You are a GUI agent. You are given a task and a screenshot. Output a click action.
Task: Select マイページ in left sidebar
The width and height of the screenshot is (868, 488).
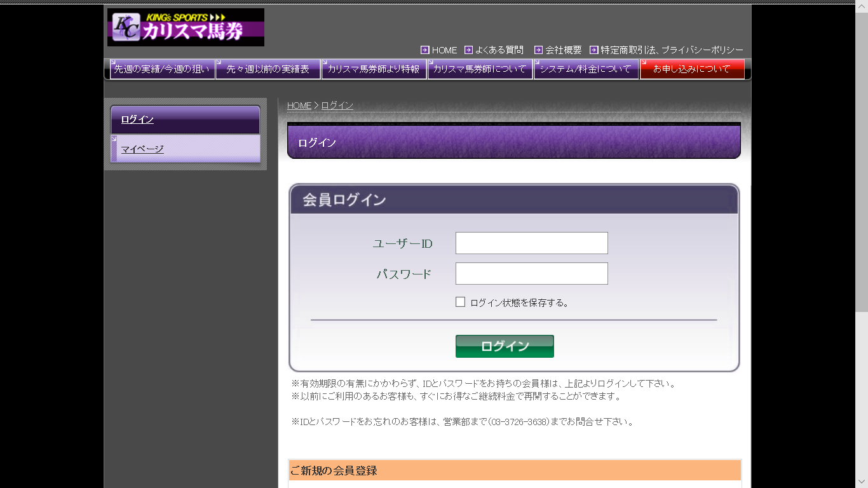(186, 149)
